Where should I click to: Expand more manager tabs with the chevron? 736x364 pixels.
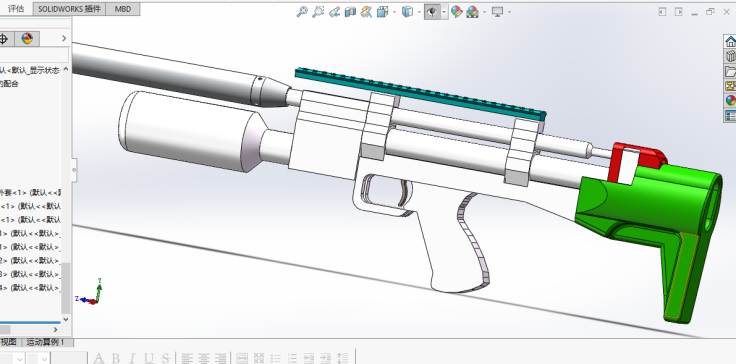coord(64,39)
